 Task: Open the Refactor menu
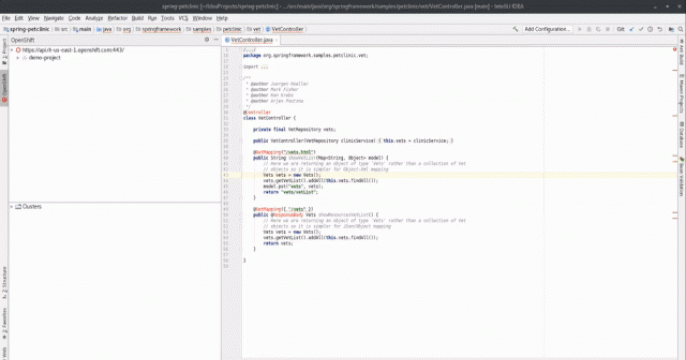pos(117,18)
